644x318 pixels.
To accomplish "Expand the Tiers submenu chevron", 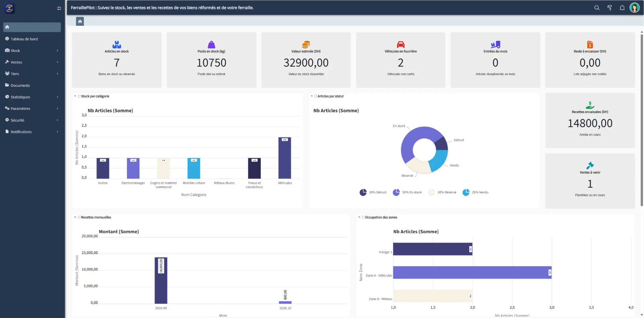I will tap(57, 74).
